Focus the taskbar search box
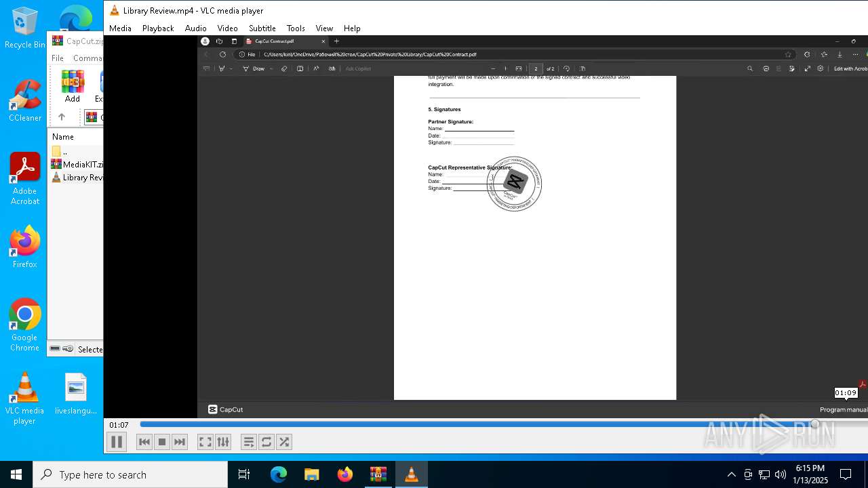 click(x=130, y=474)
